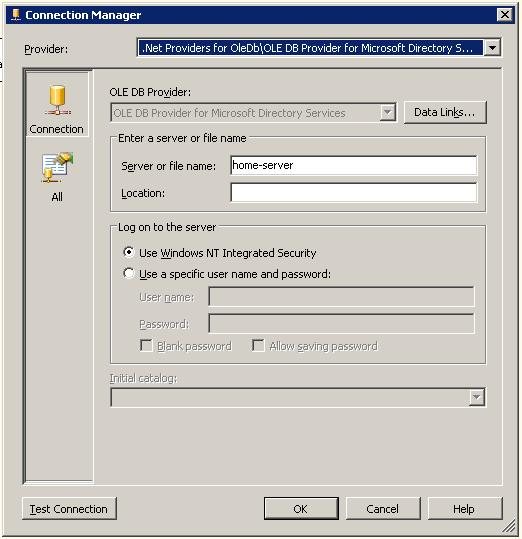Close the Connection Manager dialog
The width and height of the screenshot is (522, 539).
(x=504, y=15)
